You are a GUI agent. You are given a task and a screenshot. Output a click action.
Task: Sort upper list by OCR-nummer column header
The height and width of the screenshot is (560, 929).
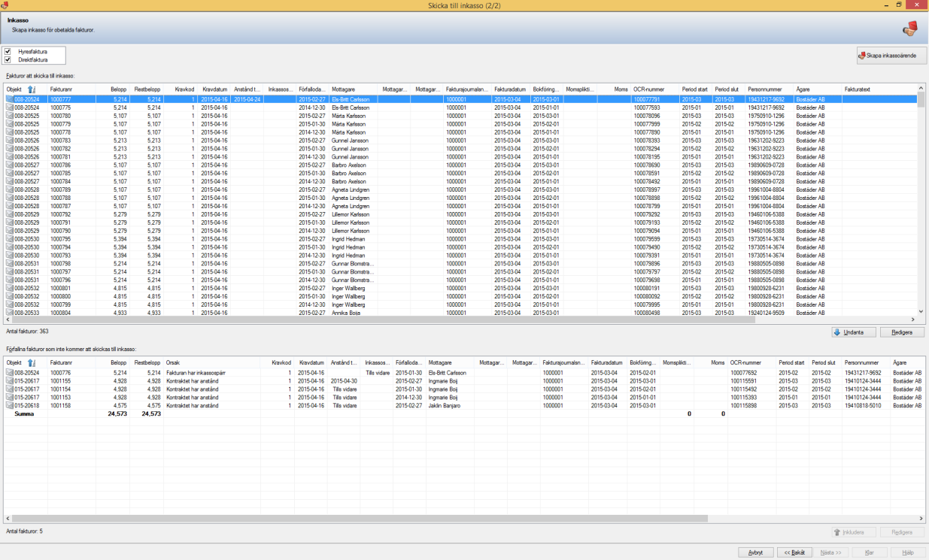[x=655, y=89]
